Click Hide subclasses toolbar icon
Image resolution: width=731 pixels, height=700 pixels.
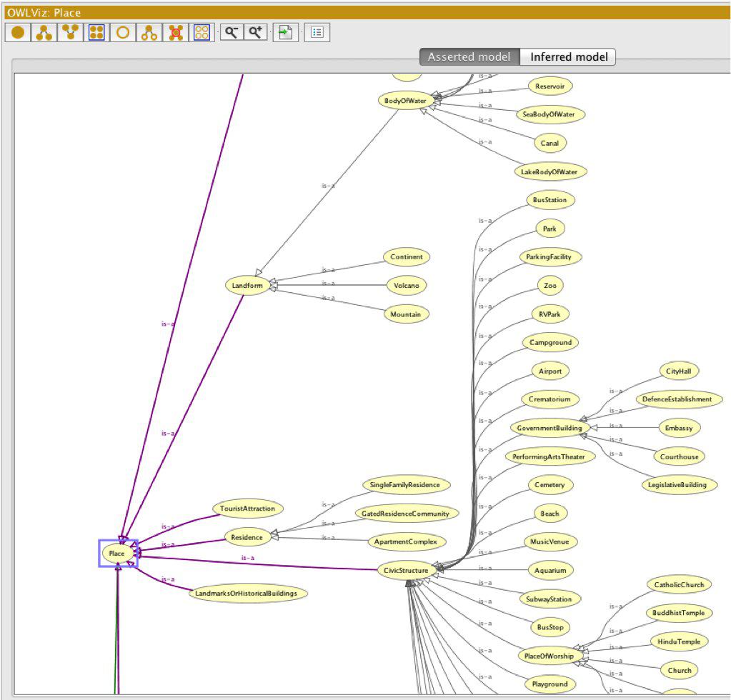coord(149,33)
